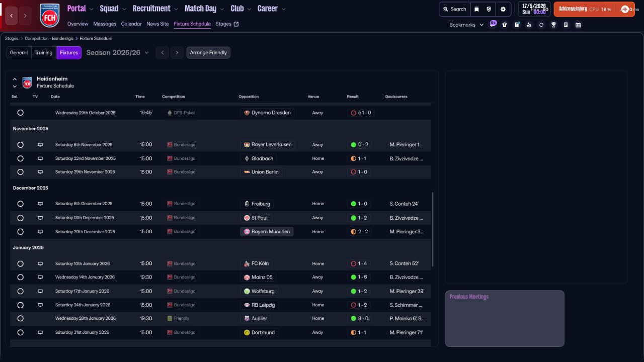This screenshot has height=362, width=644.
Task: Click the fixture list vertical scrollbar
Action: click(433, 229)
